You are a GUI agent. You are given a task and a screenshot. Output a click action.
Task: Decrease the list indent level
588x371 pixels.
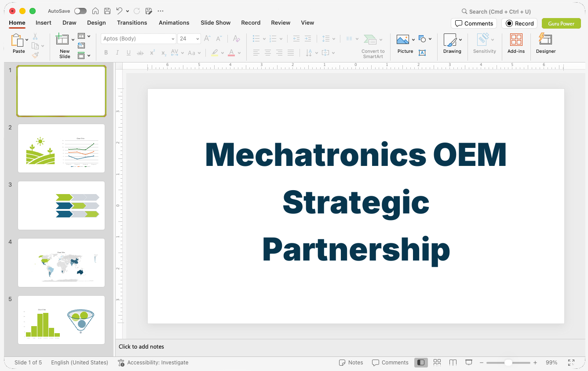coord(296,39)
